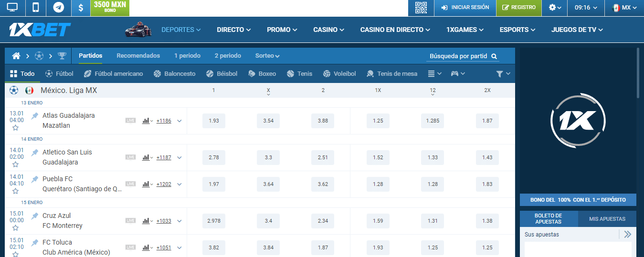Toggle favorite star for Atletico San Luis match
Viewport: 644px width, 257px height.
tap(15, 164)
